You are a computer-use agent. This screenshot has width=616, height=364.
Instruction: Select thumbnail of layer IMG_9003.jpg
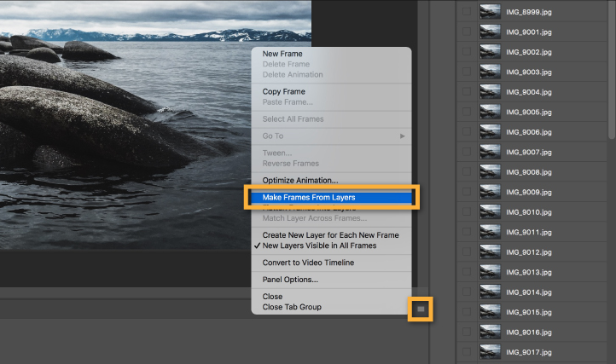tap(490, 72)
